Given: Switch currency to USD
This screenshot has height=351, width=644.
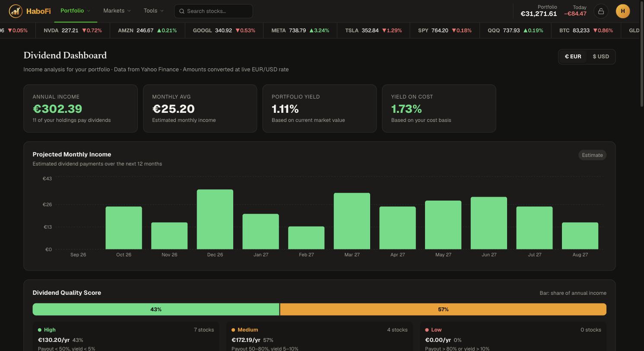Looking at the screenshot, I should (601, 57).
